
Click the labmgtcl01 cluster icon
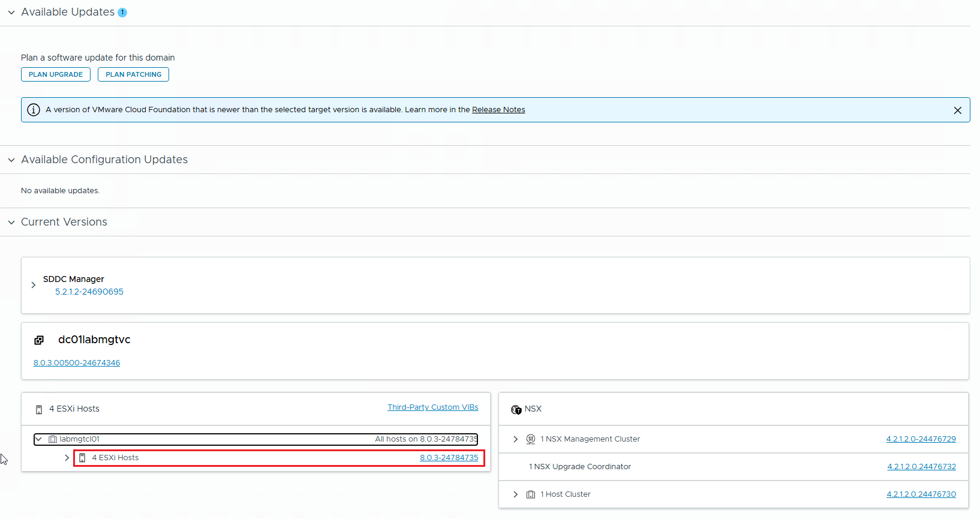pos(53,439)
